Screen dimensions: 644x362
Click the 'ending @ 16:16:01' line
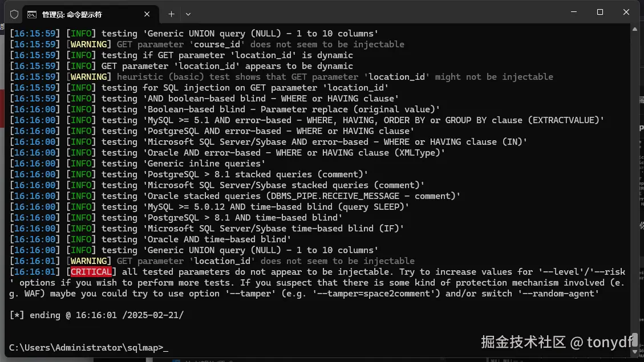(96, 315)
